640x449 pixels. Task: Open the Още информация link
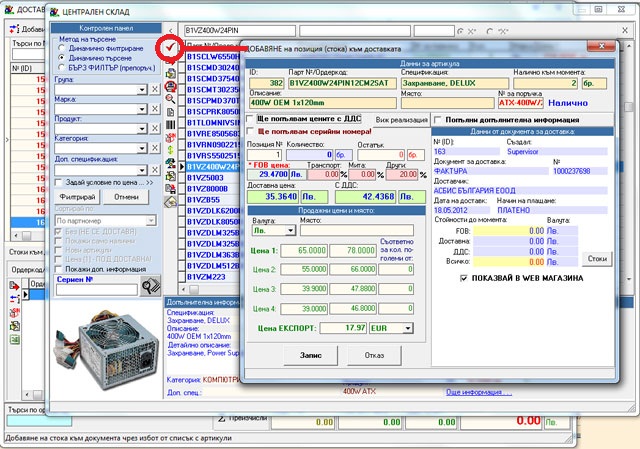click(479, 392)
